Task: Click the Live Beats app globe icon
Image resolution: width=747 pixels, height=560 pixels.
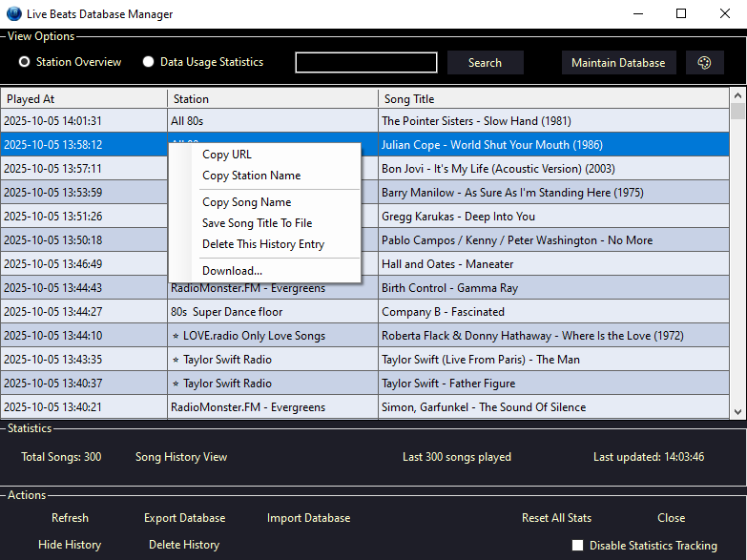Action: [x=13, y=14]
